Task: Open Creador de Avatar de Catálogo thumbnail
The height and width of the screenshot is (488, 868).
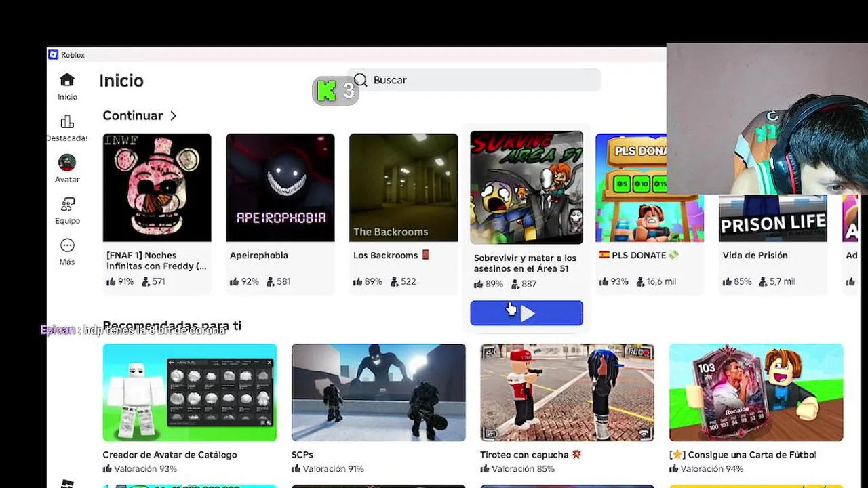Action: (x=190, y=392)
